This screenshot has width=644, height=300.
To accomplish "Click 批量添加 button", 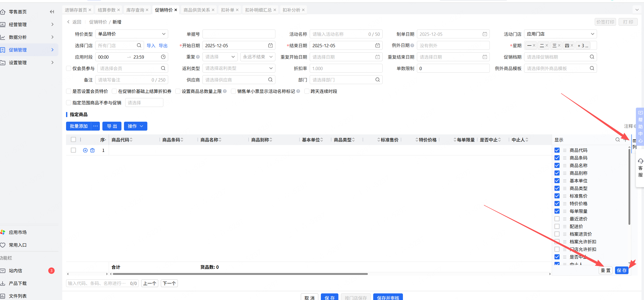I will [x=78, y=126].
